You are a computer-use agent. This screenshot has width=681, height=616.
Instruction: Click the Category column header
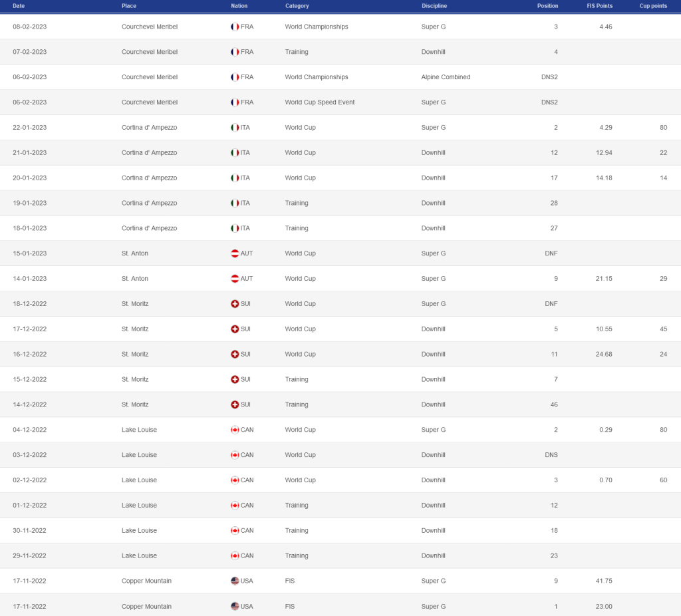pos(297,6)
